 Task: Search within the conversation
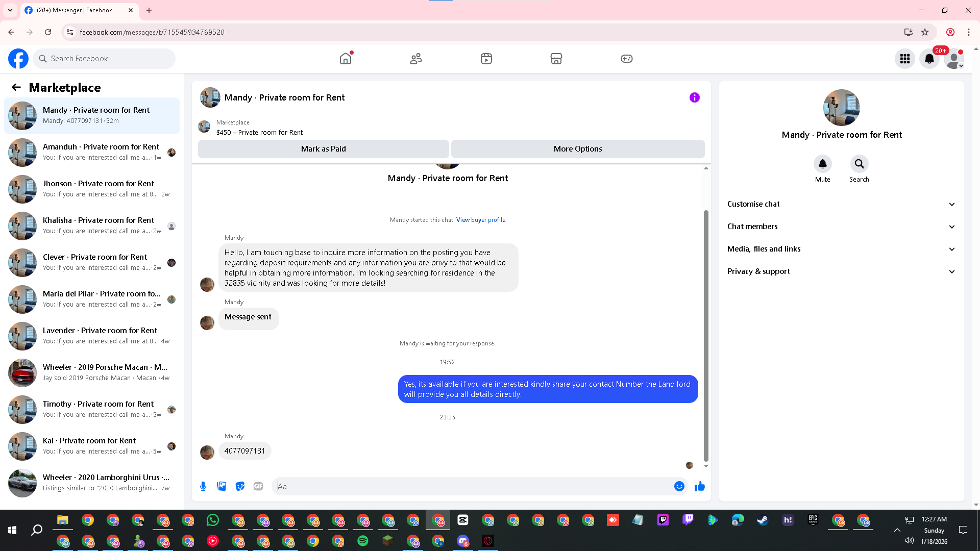click(x=859, y=164)
